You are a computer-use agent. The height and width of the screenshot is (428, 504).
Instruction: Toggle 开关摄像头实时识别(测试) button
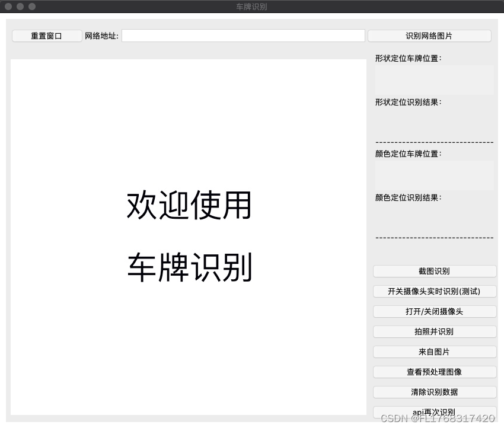[435, 292]
